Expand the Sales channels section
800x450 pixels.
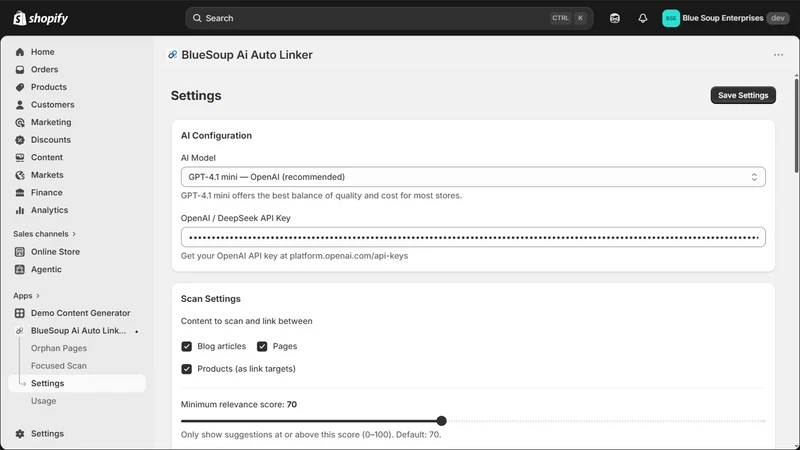pyautogui.click(x=44, y=234)
